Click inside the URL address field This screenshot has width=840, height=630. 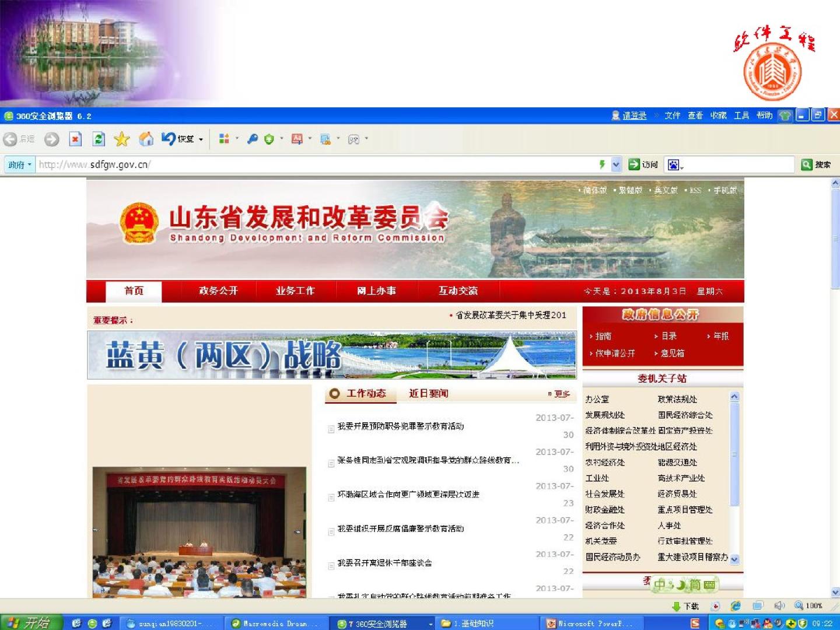click(315, 164)
